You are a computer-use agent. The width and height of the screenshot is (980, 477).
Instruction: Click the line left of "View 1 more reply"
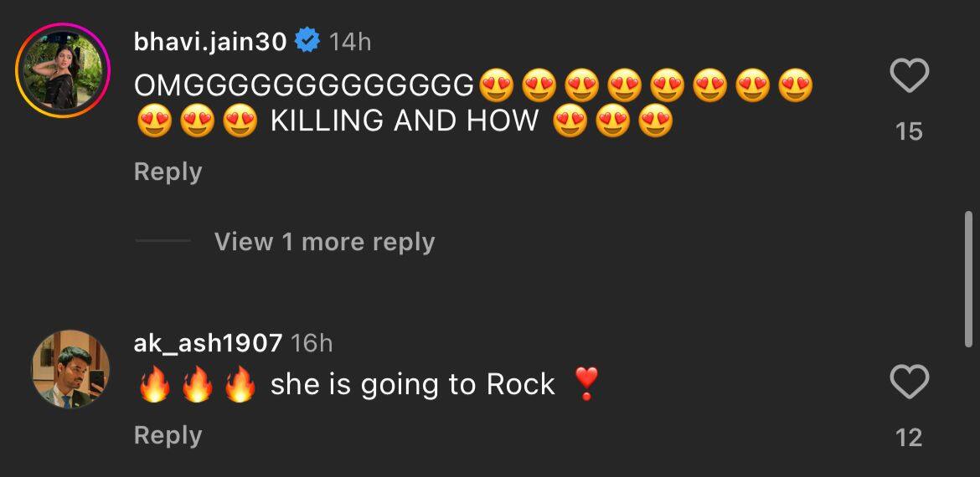tap(162, 242)
